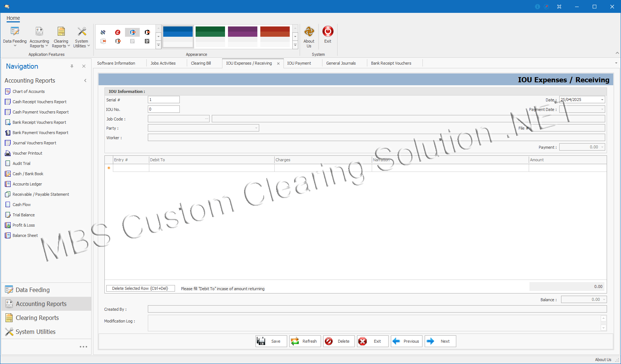
Task: Select Accounting Reports navigation group at bottom
Action: pyautogui.click(x=46, y=304)
